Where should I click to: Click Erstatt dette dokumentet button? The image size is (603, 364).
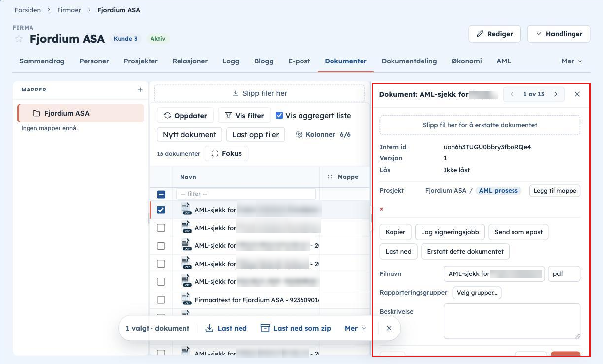pyautogui.click(x=465, y=251)
